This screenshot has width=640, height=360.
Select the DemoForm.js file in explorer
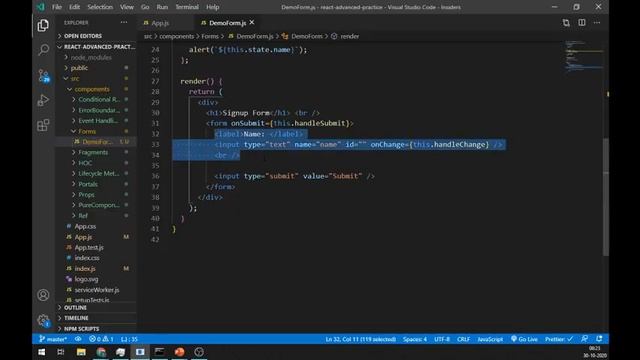pyautogui.click(x=97, y=142)
